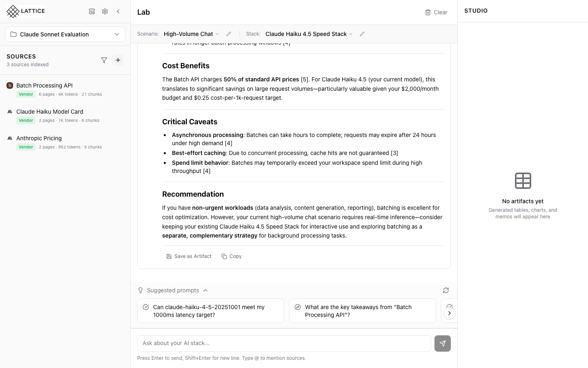Open settings gear in sidebar header

pyautogui.click(x=105, y=11)
